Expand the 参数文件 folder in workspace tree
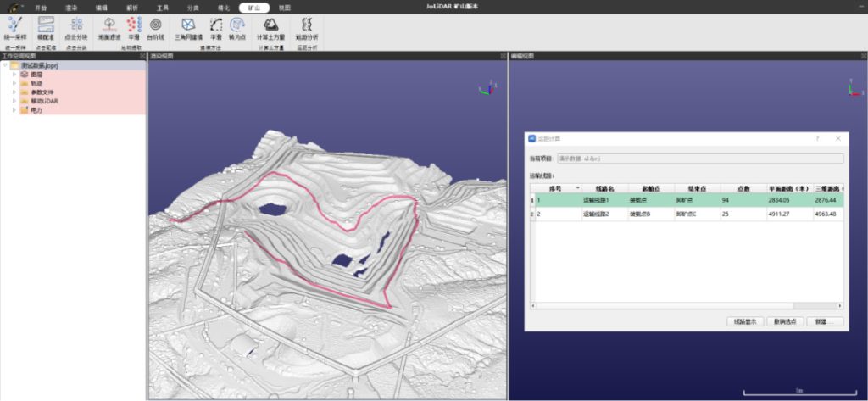 tap(14, 92)
